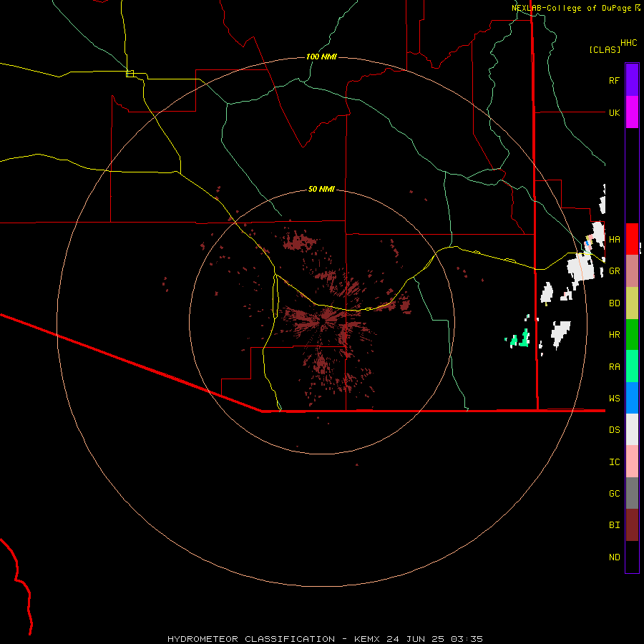Click the NEXLAB-College of DuPage text

tap(571, 8)
